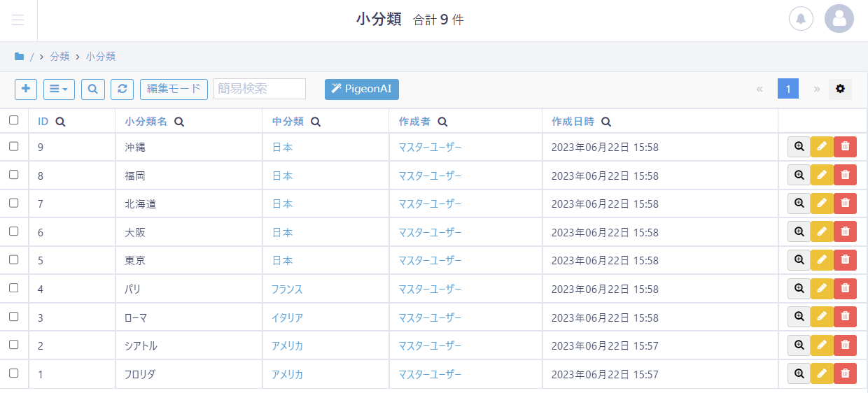Image resolution: width=868 pixels, height=393 pixels.
Task: Click the user avatar icon
Action: 839,19
